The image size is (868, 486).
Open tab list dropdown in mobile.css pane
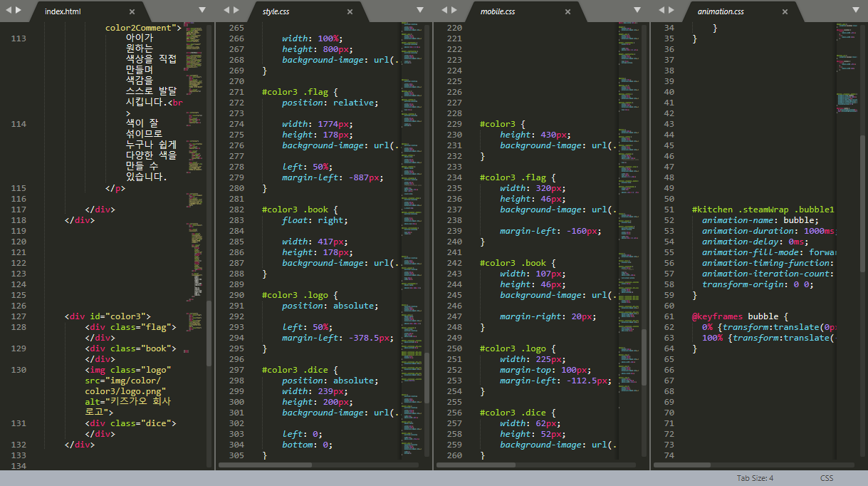click(637, 10)
